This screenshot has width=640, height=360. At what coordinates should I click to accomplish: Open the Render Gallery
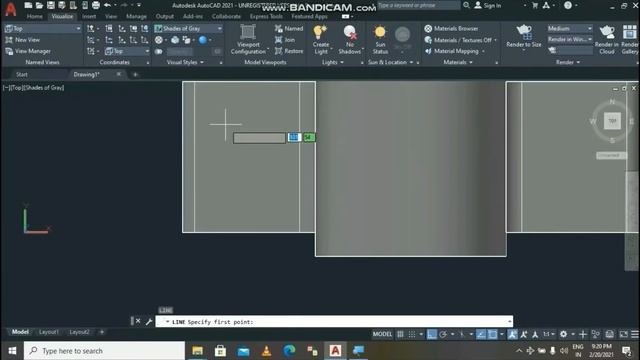[630, 40]
